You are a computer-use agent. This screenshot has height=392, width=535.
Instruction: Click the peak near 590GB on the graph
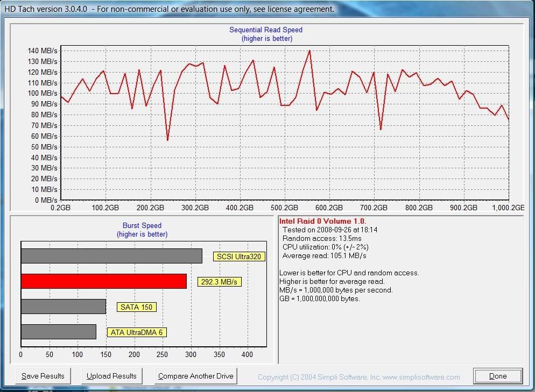click(311, 51)
